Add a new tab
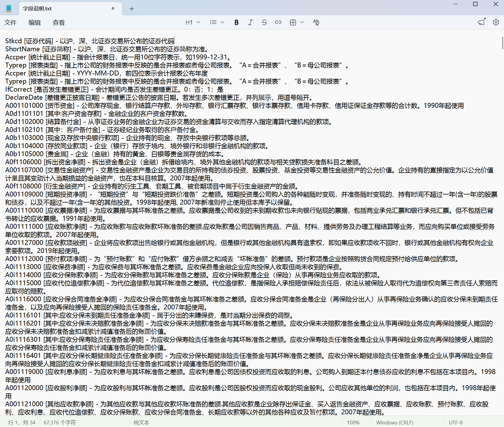Viewport: 504px width, 427px height. point(132,9)
